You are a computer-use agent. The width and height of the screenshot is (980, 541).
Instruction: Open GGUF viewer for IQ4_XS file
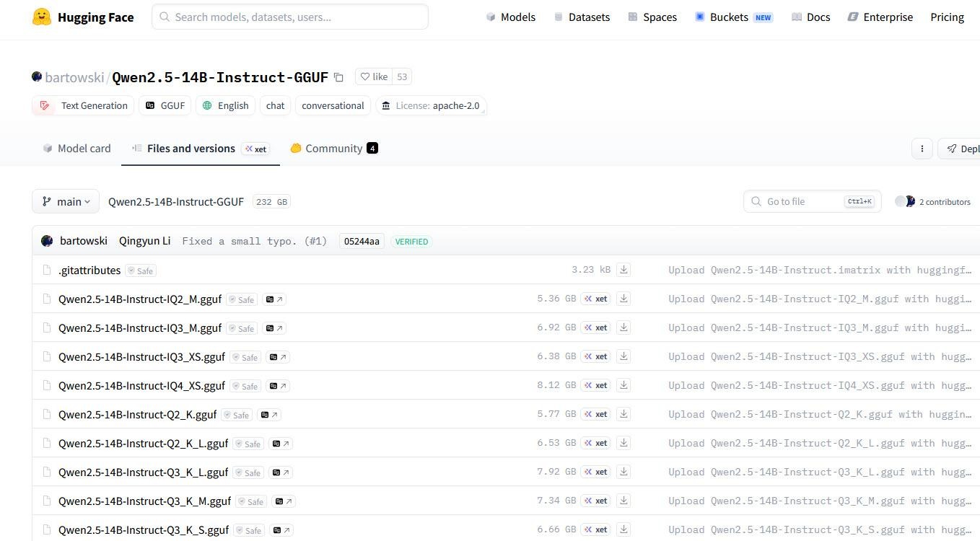(278, 386)
